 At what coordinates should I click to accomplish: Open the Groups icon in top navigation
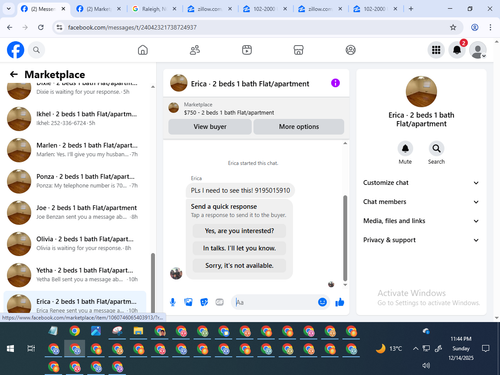pyautogui.click(x=350, y=50)
